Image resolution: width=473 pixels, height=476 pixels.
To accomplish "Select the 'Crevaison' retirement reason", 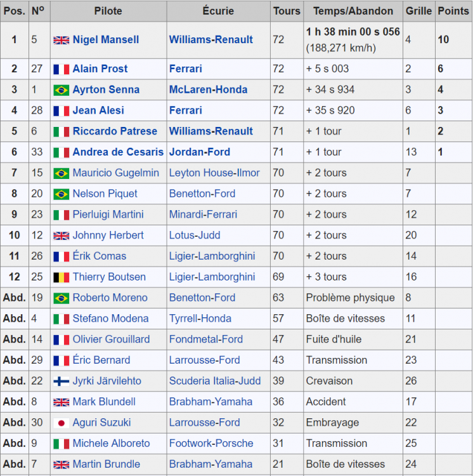I will tap(329, 381).
